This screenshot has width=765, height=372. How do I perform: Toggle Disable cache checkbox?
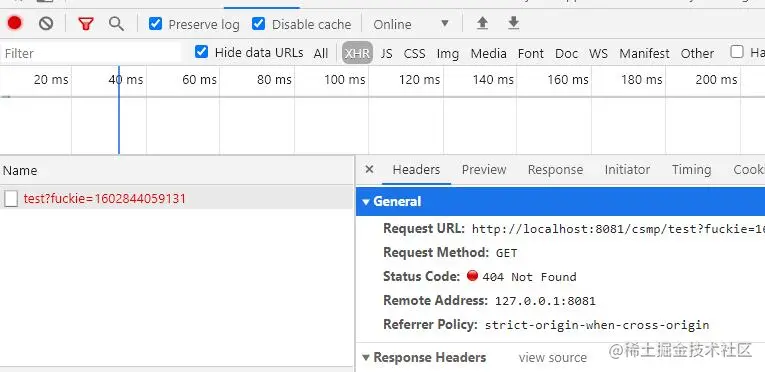tap(259, 23)
